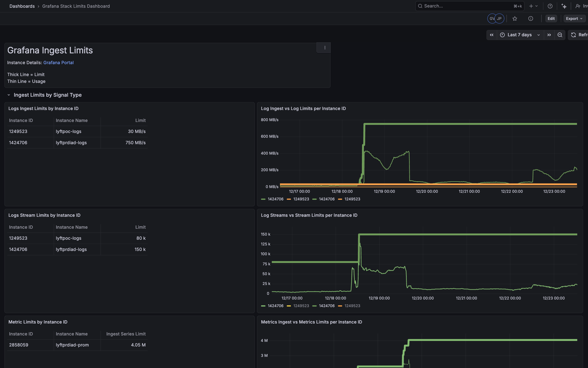Toggle last 1249523 series in Log Ingest legend
Image resolution: width=588 pixels, height=368 pixels.
[x=352, y=199]
